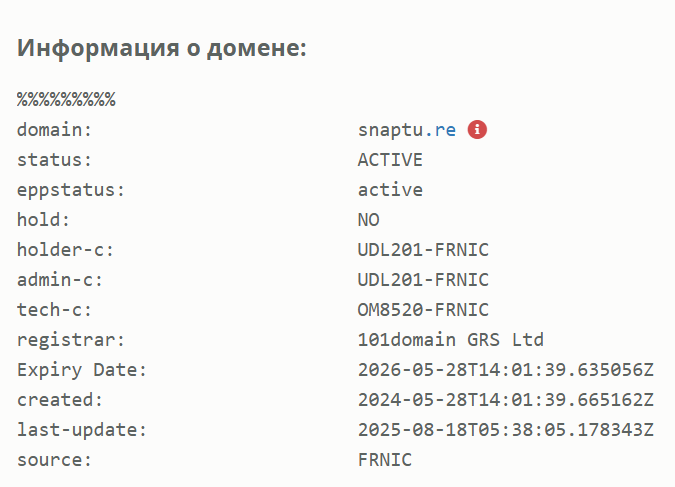Click the registrar name 101domain GRS Ltd

click(450, 340)
